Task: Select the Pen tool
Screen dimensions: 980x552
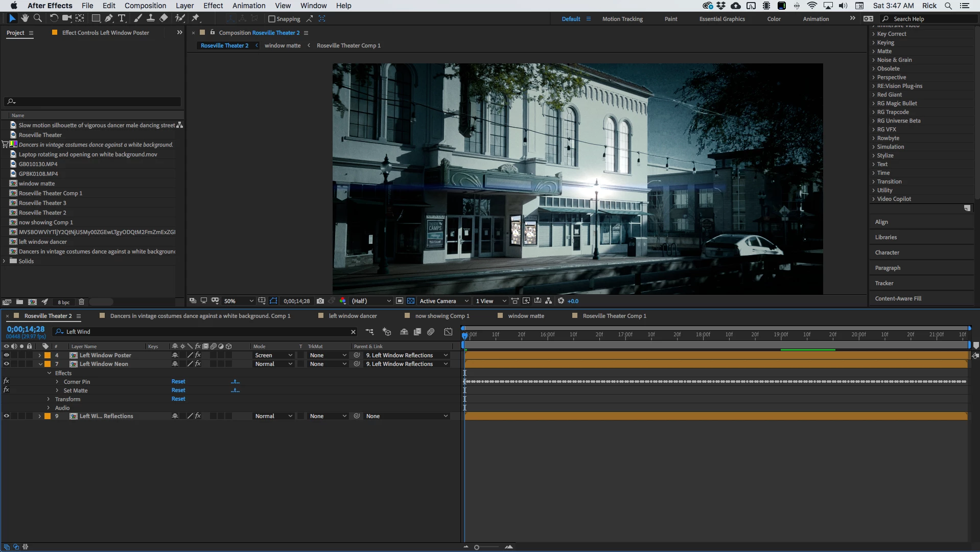Action: coord(108,18)
